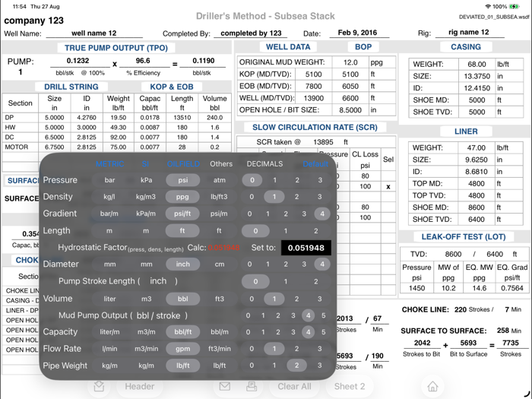
Task: Tap the battery status icon
Action: 515,6
